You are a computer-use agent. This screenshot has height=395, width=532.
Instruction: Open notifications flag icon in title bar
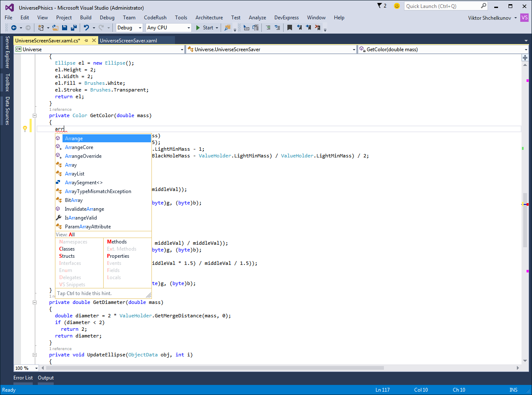click(380, 6)
